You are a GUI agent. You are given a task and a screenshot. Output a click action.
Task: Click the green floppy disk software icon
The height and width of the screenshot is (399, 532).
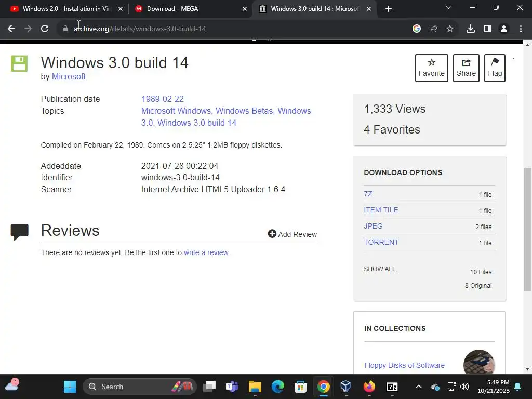click(x=19, y=63)
